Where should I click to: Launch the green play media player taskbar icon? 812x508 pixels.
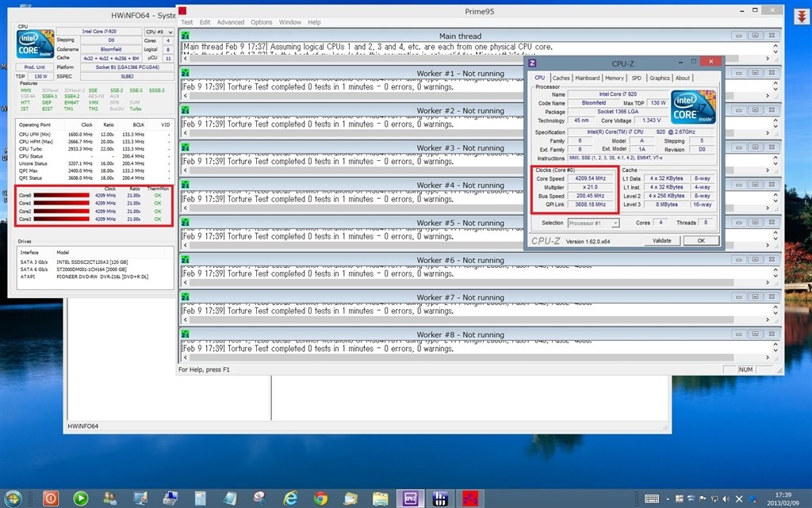point(80,498)
